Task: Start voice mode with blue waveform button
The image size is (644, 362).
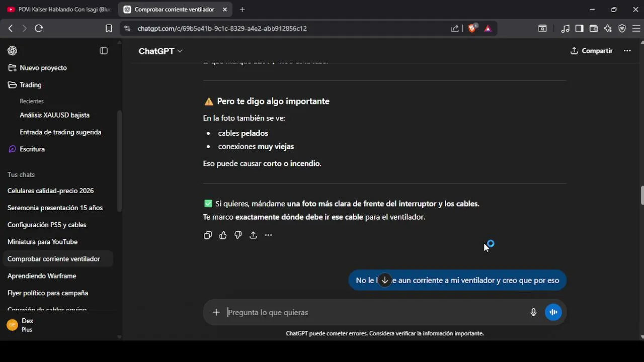Action: tap(553, 313)
